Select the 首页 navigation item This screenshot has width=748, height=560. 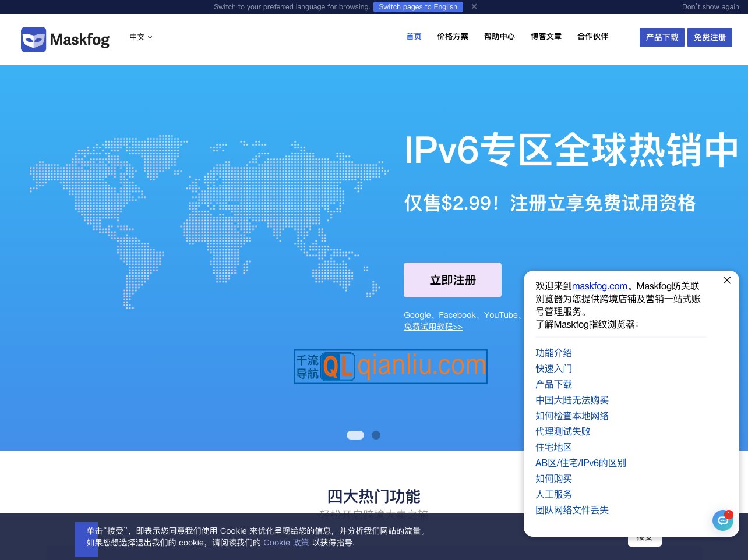pos(414,36)
